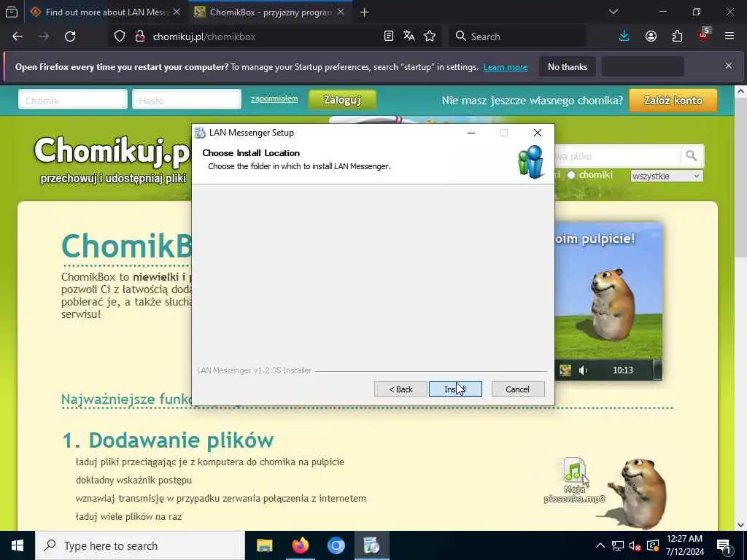Viewport: 747px width, 560px height.
Task: Reload the current page
Action: coord(70,36)
